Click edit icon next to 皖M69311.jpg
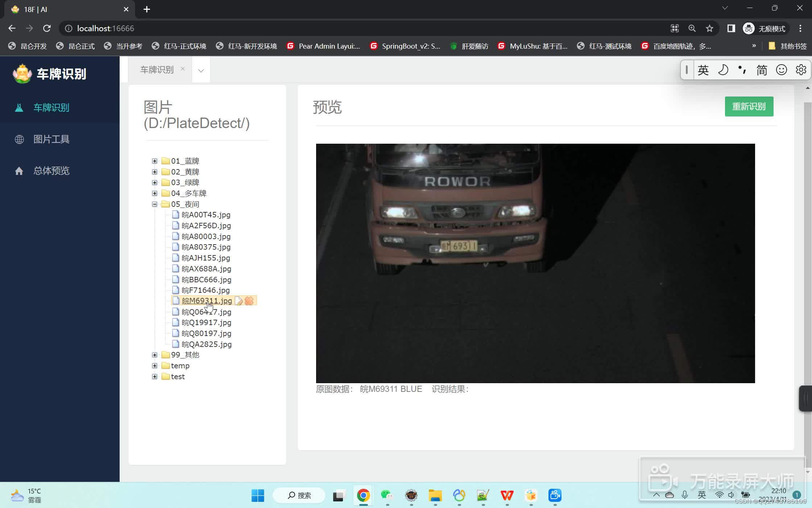Screen dimensions: 812x508 [239, 301]
